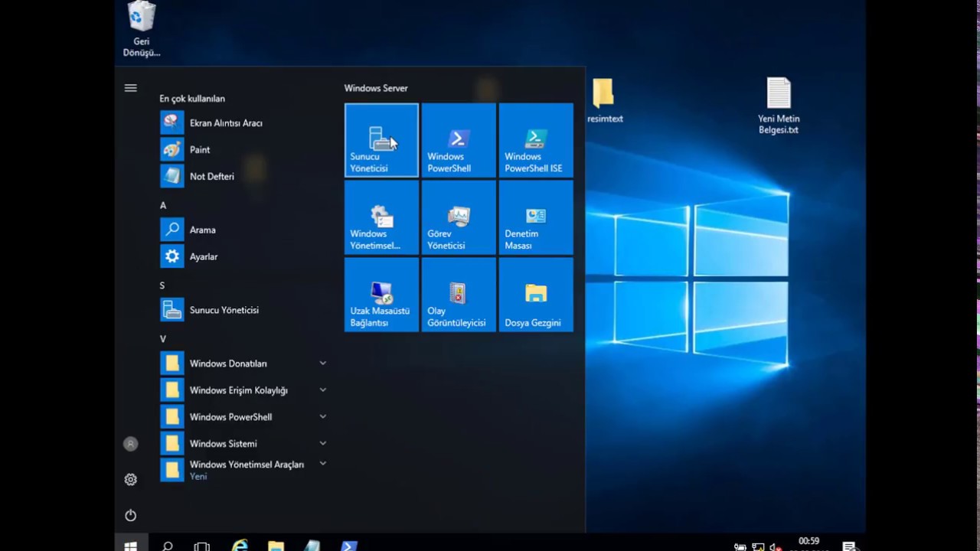The height and width of the screenshot is (551, 980).
Task: Start Uzak Masaüstü Bağlantısı tile
Action: pos(381,295)
